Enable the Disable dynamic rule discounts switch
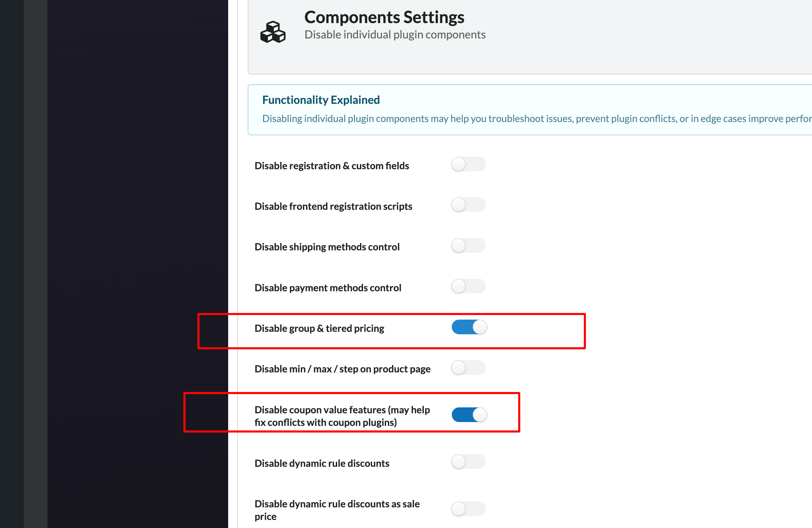This screenshot has height=528, width=812. pos(468,462)
